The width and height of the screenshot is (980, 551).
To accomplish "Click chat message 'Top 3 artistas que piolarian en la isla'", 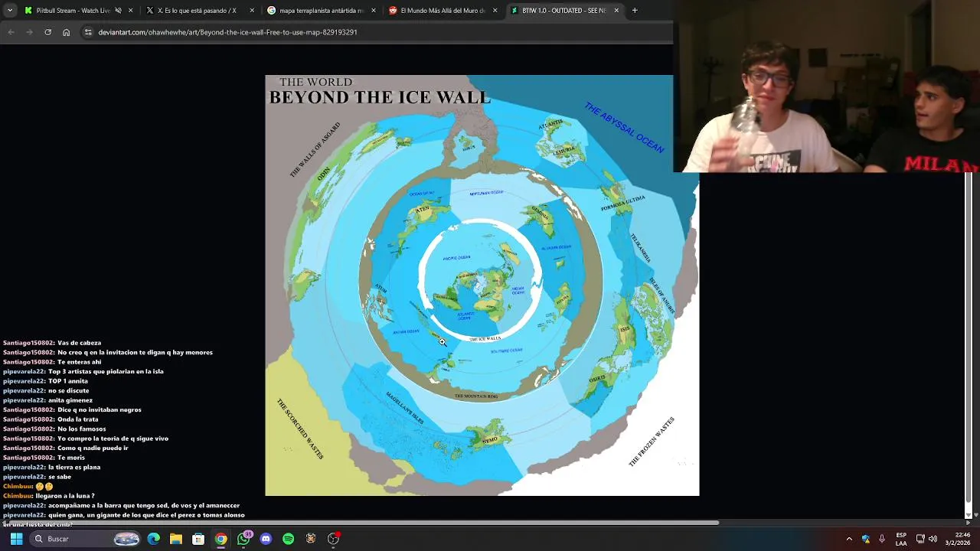I will tap(106, 371).
